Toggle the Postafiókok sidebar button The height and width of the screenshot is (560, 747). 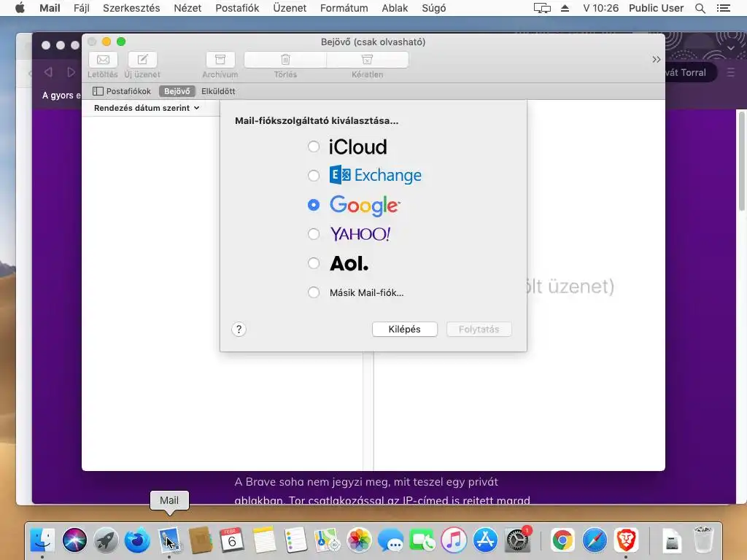click(x=122, y=91)
